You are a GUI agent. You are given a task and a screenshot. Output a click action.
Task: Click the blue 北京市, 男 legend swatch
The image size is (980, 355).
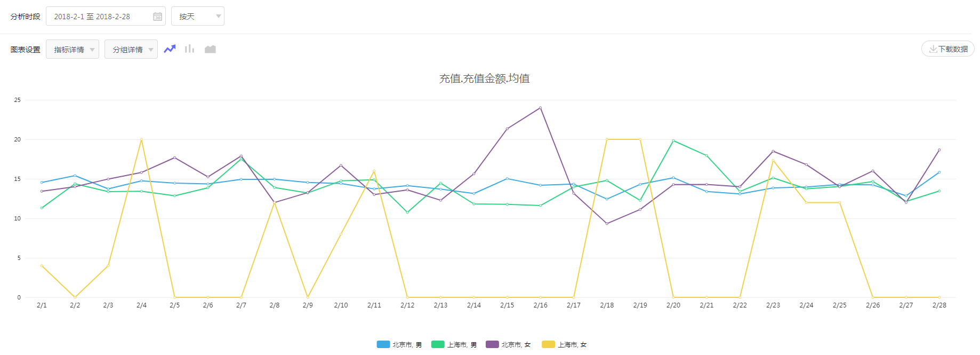[x=383, y=345]
